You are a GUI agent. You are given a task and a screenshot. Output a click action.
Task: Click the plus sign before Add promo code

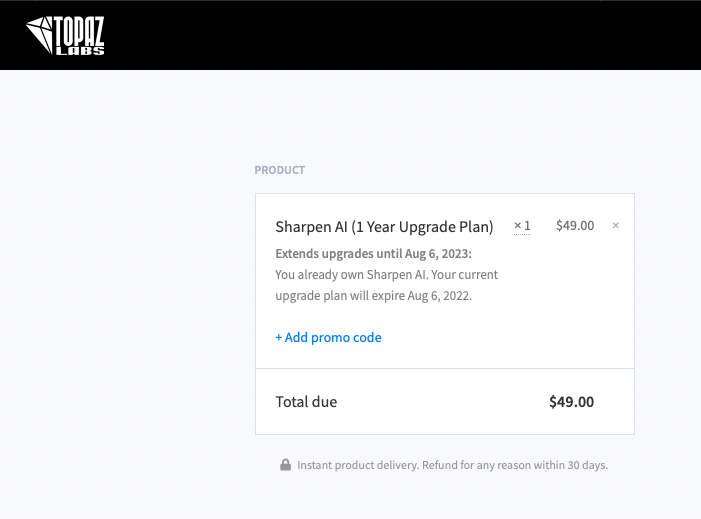click(279, 337)
